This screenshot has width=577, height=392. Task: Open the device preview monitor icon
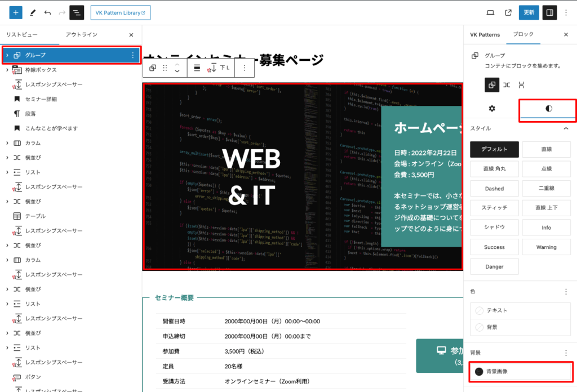pyautogui.click(x=490, y=12)
